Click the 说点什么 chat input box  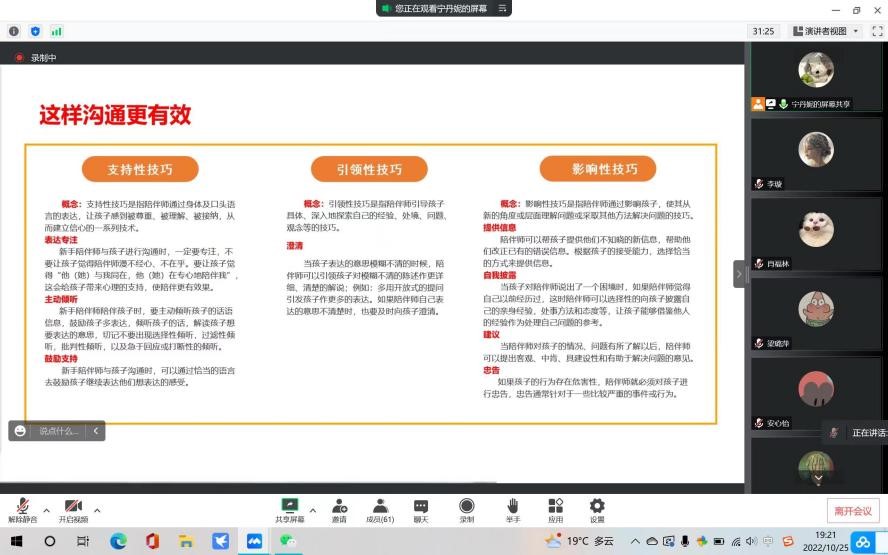click(x=58, y=431)
